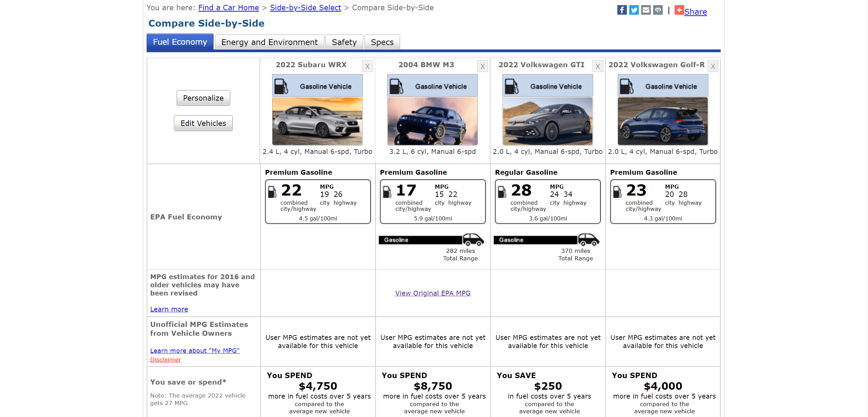
Task: Open the Energy and Environment tab
Action: pos(269,42)
